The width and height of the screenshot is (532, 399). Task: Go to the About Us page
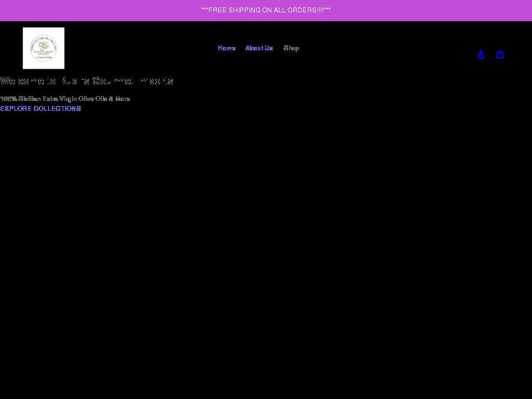259,48
